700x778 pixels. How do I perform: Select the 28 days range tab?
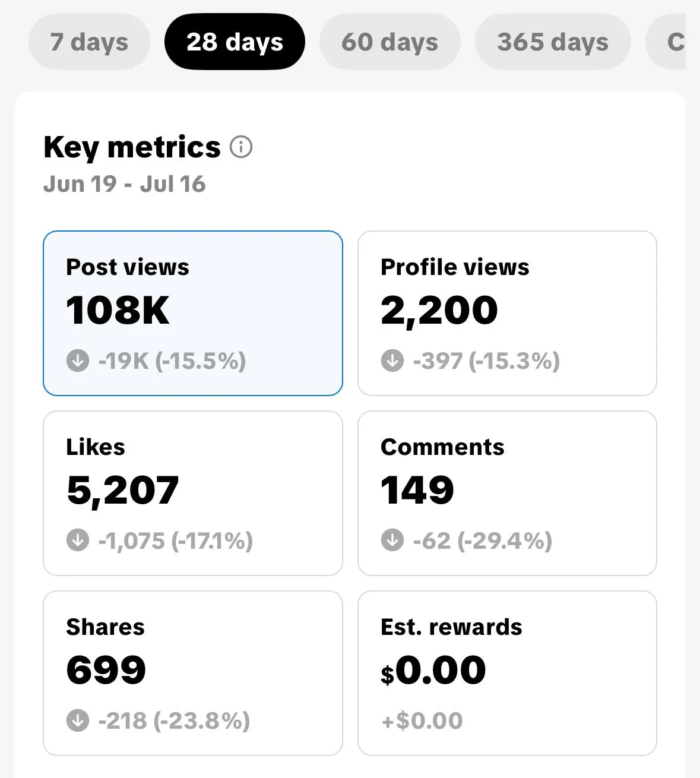(235, 42)
